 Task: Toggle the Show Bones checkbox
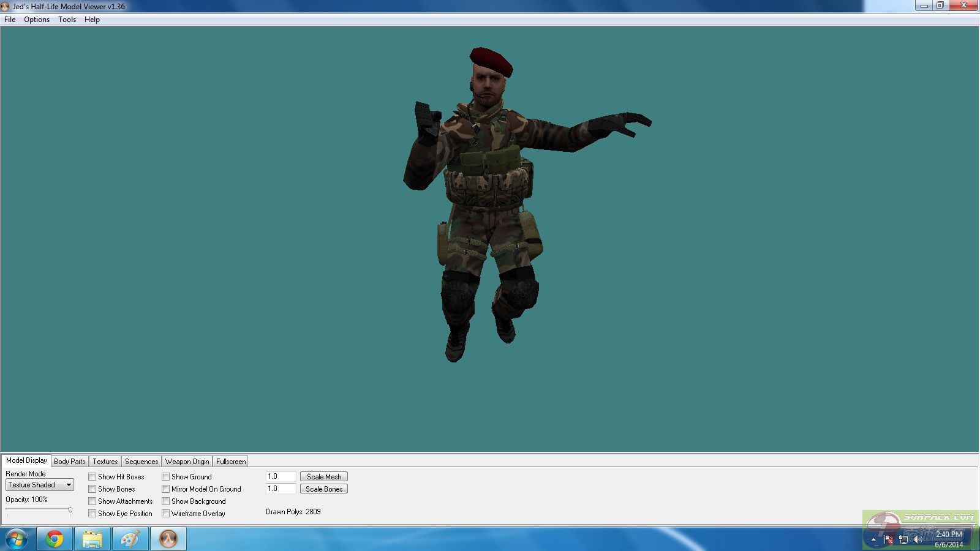[92, 489]
